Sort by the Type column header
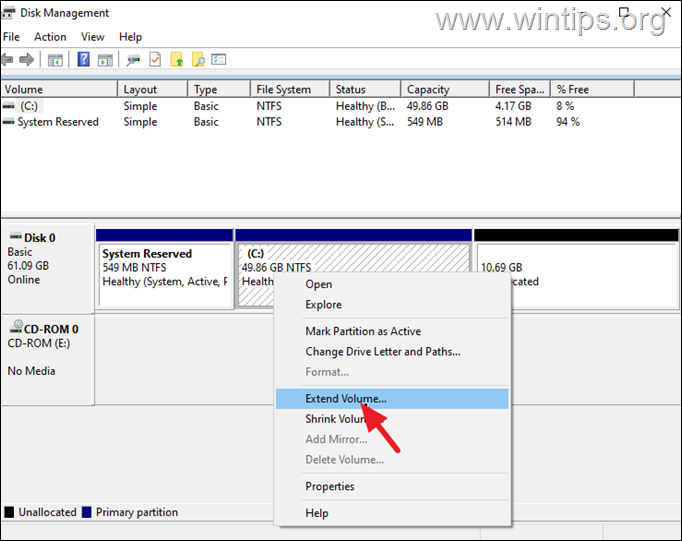 [x=219, y=89]
